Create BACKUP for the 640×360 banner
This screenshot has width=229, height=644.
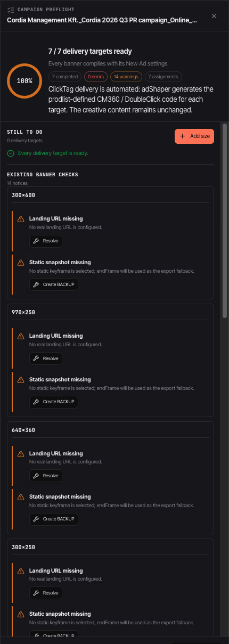point(54,519)
